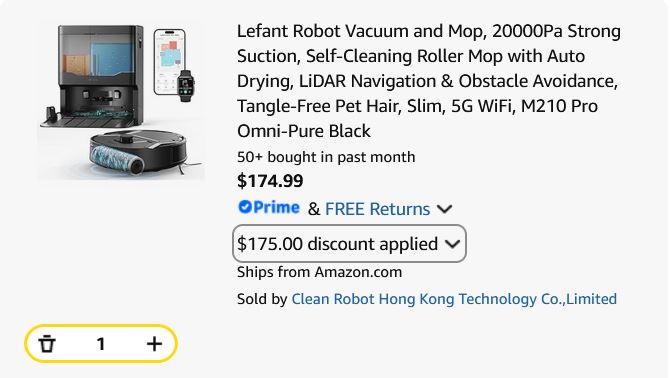Click the smartwatch in the product photo

click(185, 85)
